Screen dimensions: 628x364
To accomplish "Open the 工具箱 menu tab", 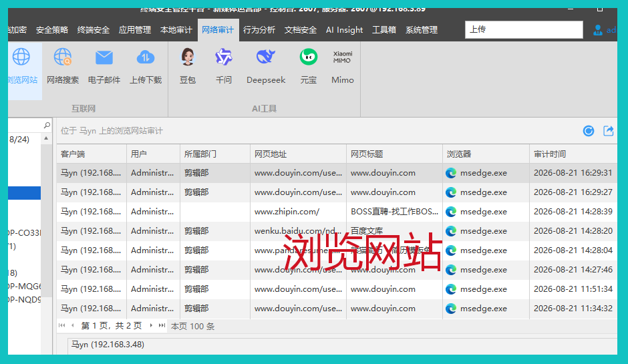I will click(x=384, y=30).
